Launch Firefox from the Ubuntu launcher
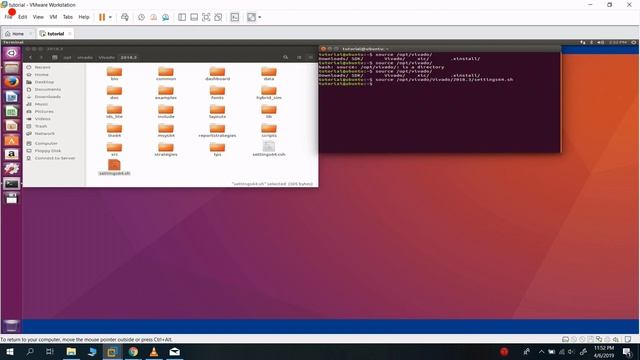The height and width of the screenshot is (360, 640). pyautogui.click(x=11, y=82)
